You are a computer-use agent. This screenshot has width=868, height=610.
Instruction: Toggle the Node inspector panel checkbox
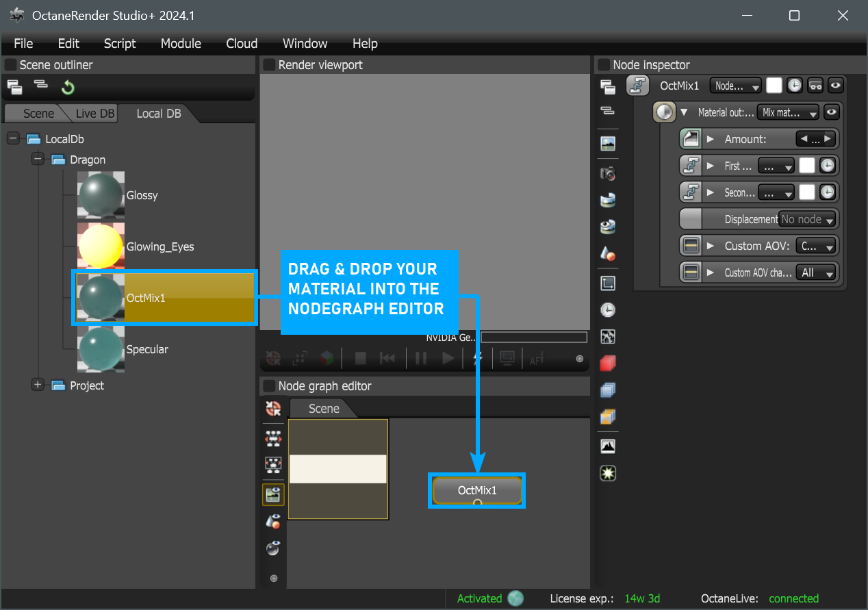click(604, 65)
